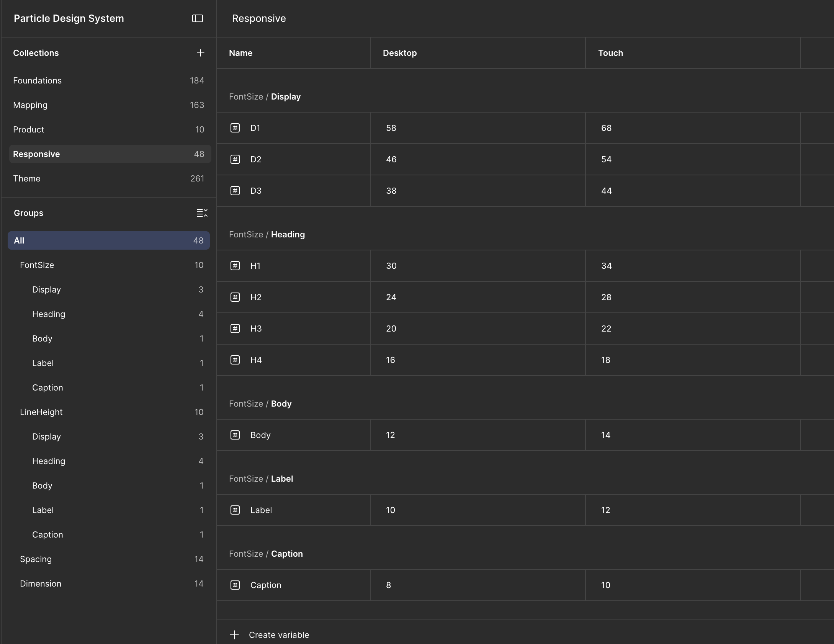Image resolution: width=834 pixels, height=644 pixels.
Task: Click Create variable button
Action: click(270, 635)
